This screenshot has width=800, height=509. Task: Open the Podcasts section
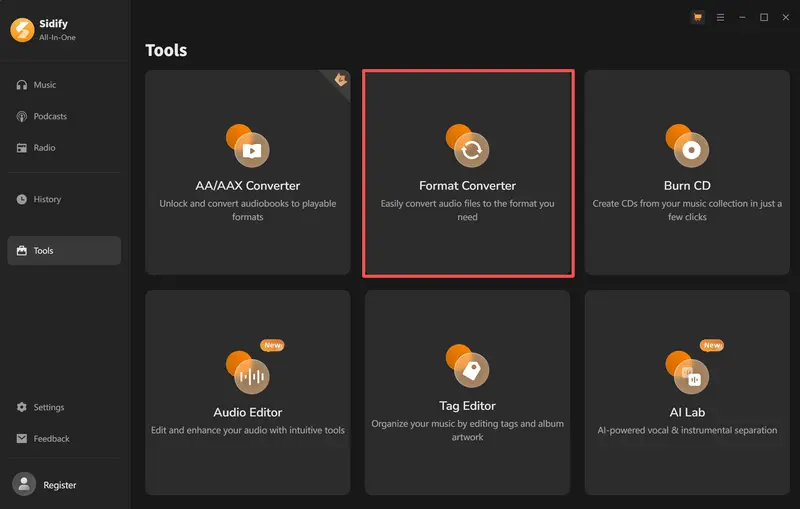coord(64,116)
